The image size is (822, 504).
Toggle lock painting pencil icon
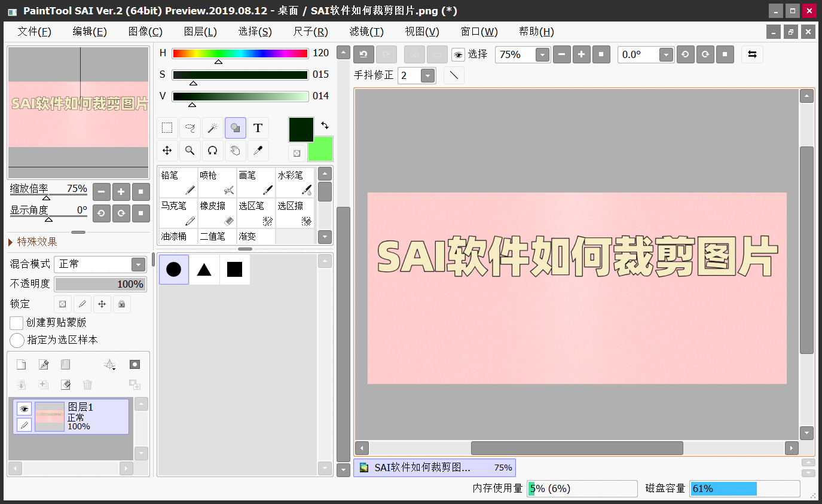82,304
